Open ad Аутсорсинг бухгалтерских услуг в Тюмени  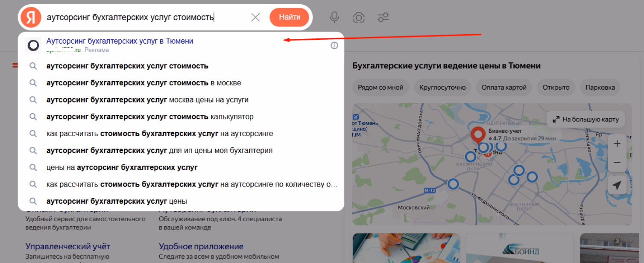point(120,41)
